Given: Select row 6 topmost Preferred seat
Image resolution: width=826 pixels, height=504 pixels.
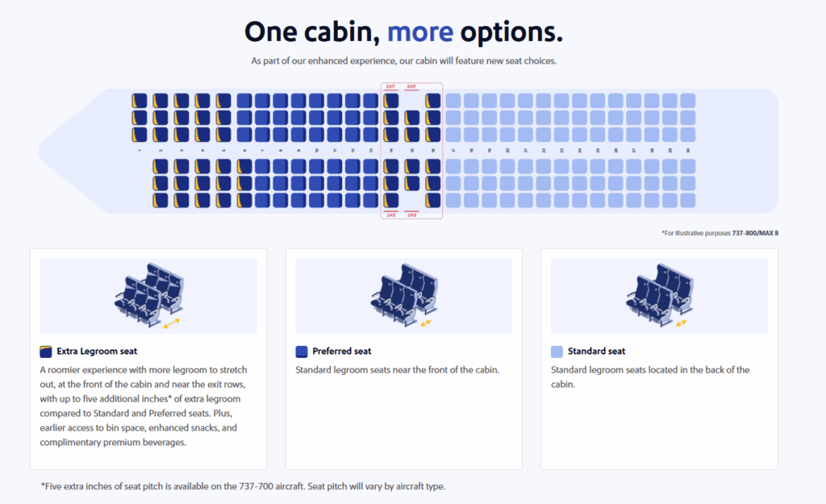Looking at the screenshot, I should (x=244, y=101).
